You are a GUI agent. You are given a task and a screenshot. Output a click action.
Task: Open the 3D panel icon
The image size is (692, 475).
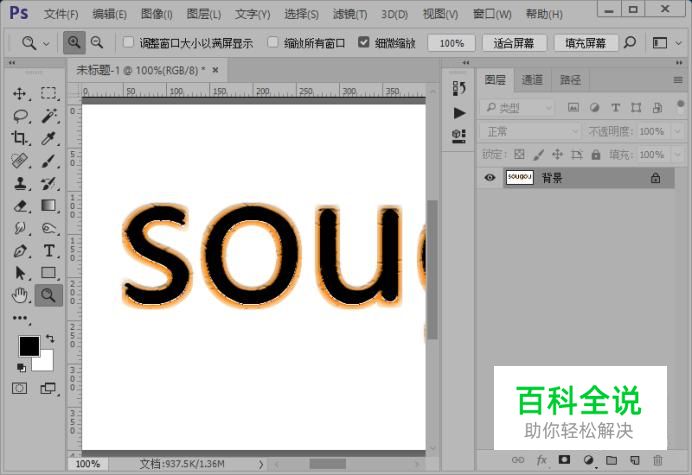pos(459,136)
